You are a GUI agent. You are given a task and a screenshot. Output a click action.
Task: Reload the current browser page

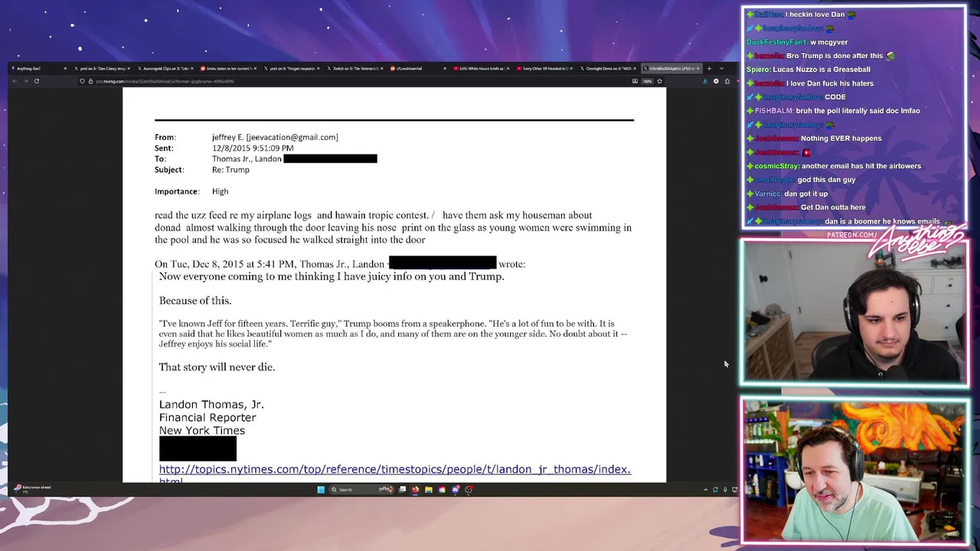(36, 81)
